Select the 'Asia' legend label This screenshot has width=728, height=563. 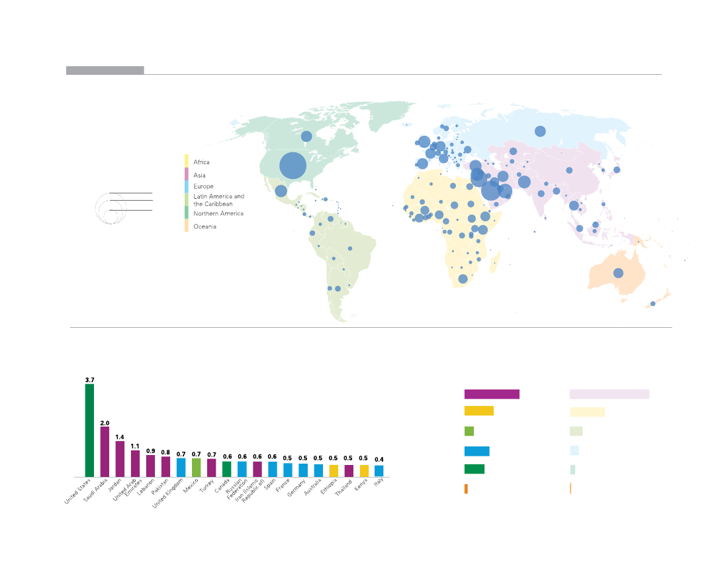[199, 175]
